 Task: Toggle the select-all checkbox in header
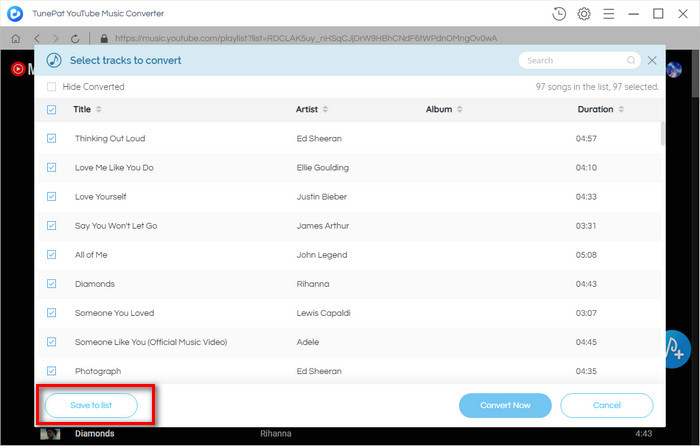51,109
